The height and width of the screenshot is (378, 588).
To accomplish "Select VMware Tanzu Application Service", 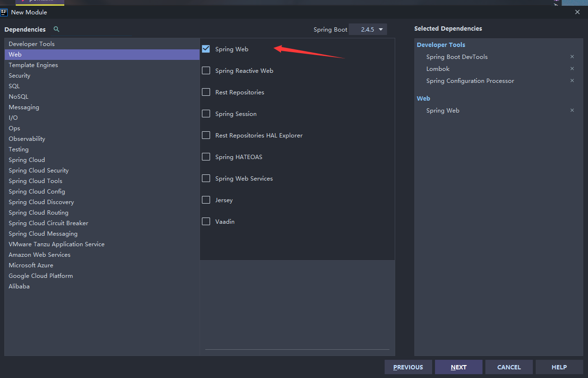I will tap(102, 244).
